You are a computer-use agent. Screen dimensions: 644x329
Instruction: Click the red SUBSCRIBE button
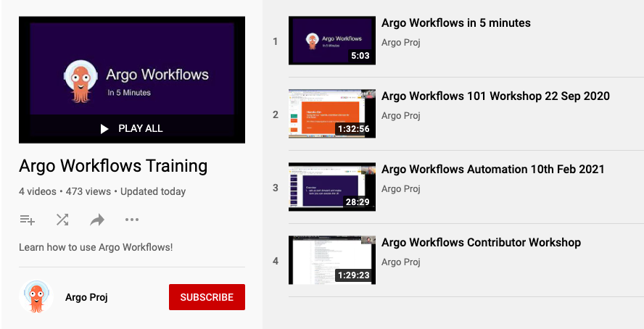point(207,297)
